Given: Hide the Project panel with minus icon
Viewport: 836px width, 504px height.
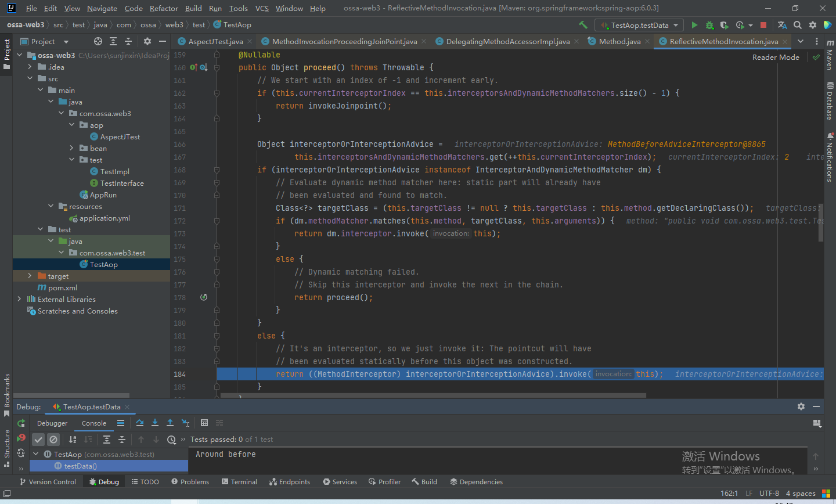Looking at the screenshot, I should point(163,41).
